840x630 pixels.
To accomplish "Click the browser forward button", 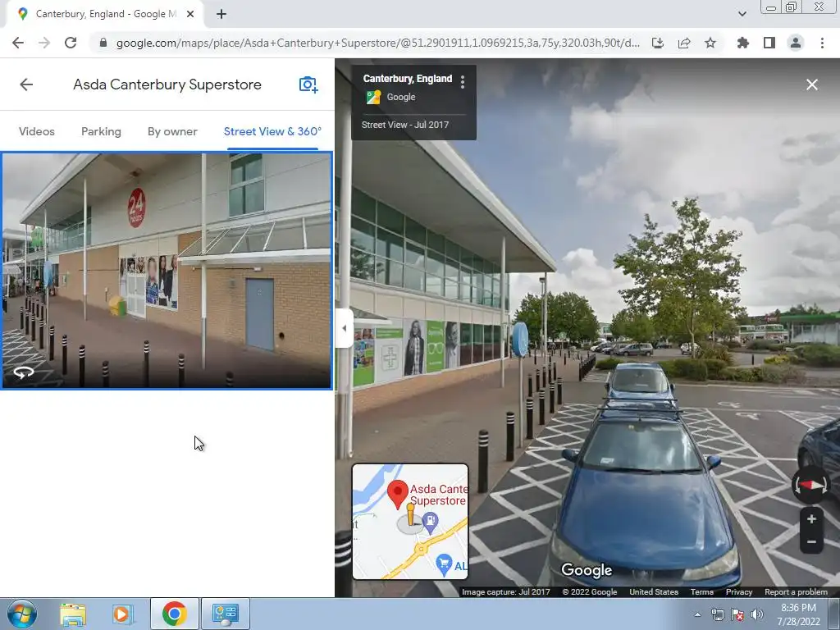I will tap(44, 43).
